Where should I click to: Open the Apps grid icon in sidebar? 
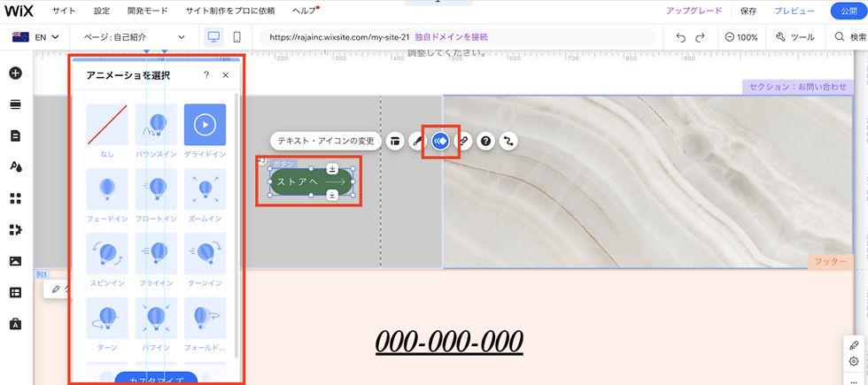[16, 198]
